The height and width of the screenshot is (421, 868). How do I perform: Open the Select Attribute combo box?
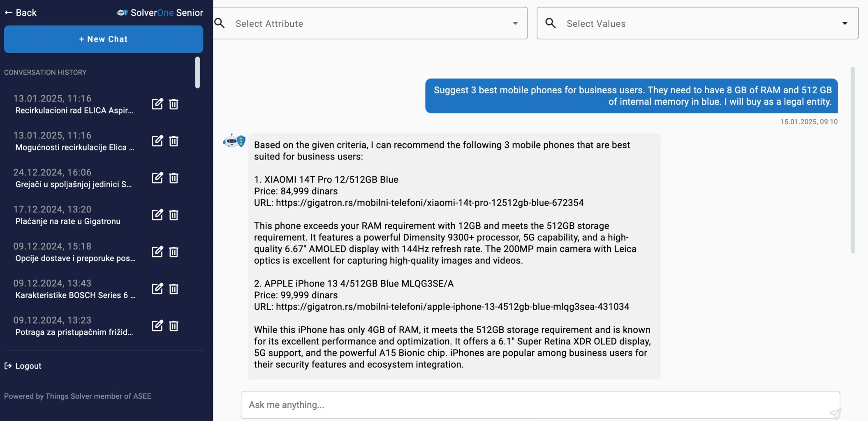point(370,23)
